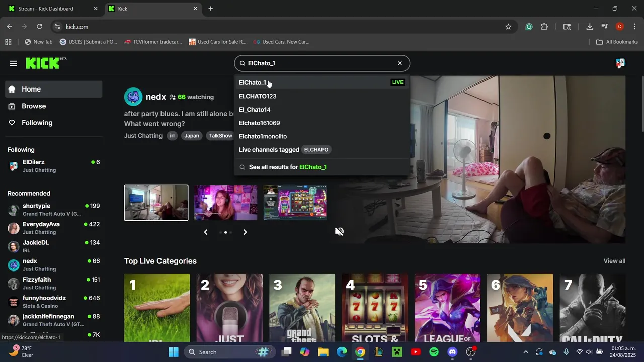Open Browse in Kick sidebar
The image size is (644, 362).
tap(54, 106)
